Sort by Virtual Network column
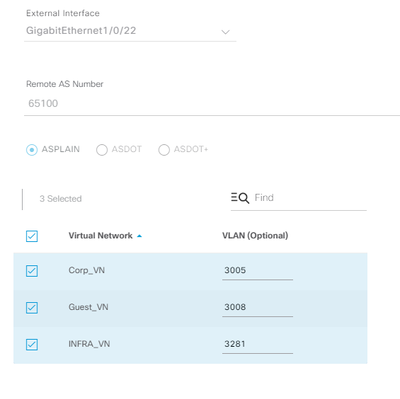This screenshot has width=400, height=399. click(x=100, y=236)
